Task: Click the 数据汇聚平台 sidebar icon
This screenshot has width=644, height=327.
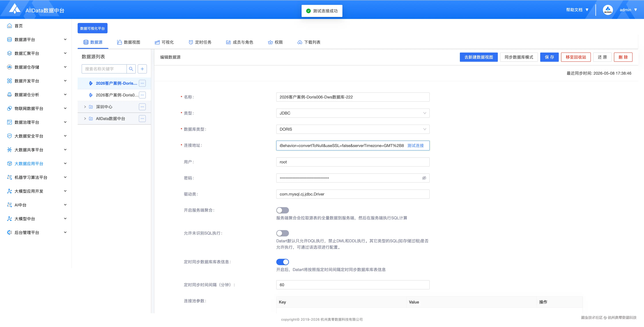Action: pyautogui.click(x=9, y=53)
